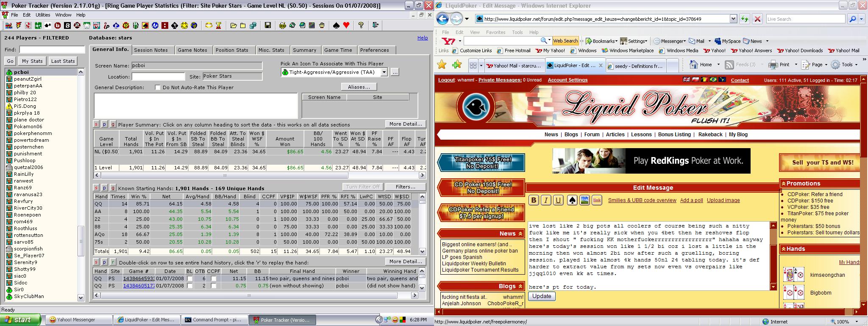
Task: Click the 'ip' site icon in toolbar
Action: pos(106,25)
